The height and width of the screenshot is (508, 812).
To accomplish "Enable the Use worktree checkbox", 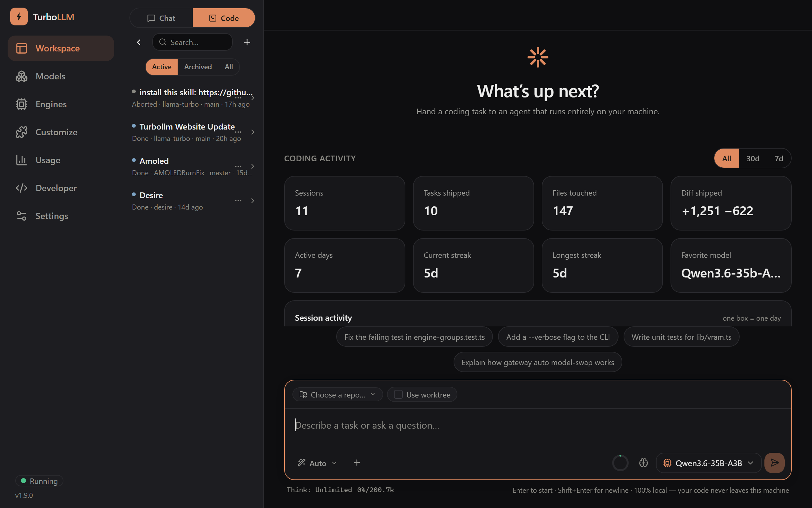I will click(398, 394).
